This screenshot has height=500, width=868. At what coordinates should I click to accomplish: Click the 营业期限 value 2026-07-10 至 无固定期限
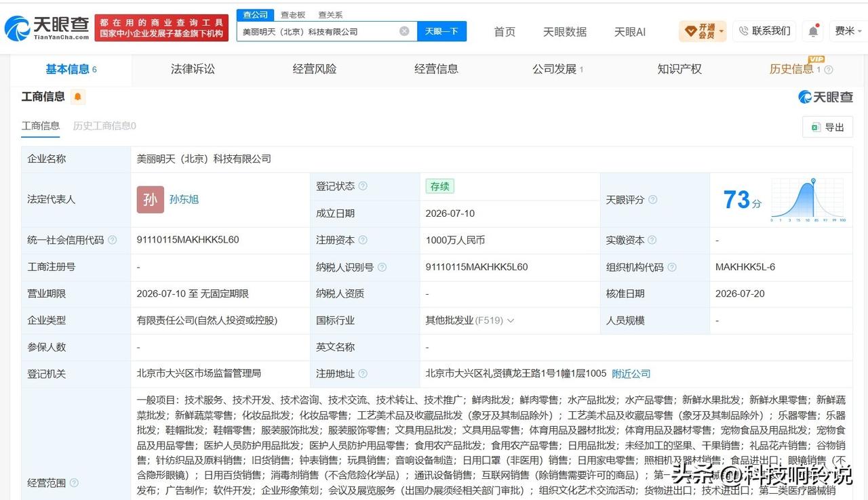193,294
